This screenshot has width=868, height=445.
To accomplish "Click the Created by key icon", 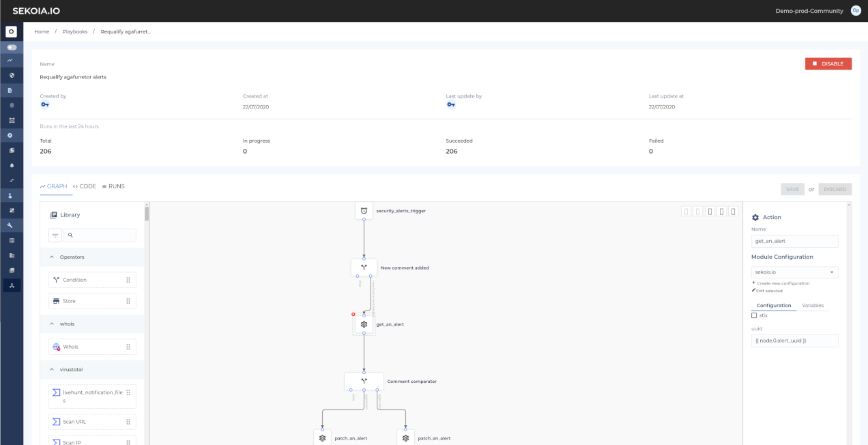I will point(44,105).
